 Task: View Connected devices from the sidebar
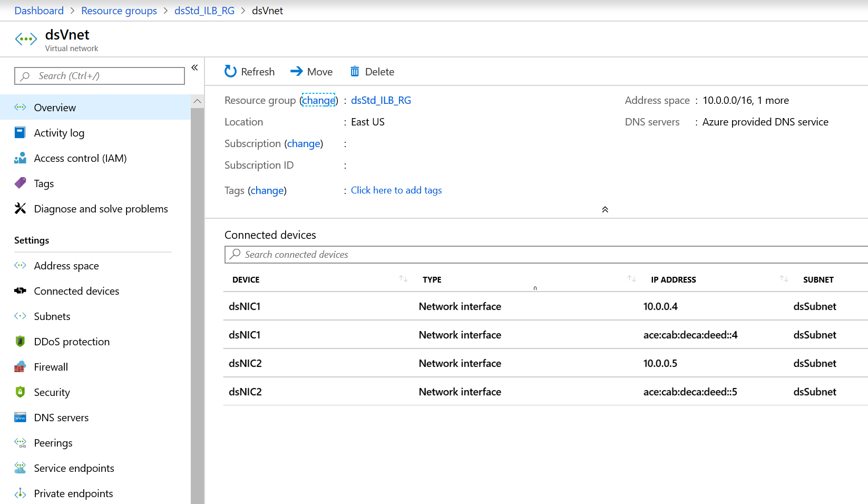[x=76, y=290]
